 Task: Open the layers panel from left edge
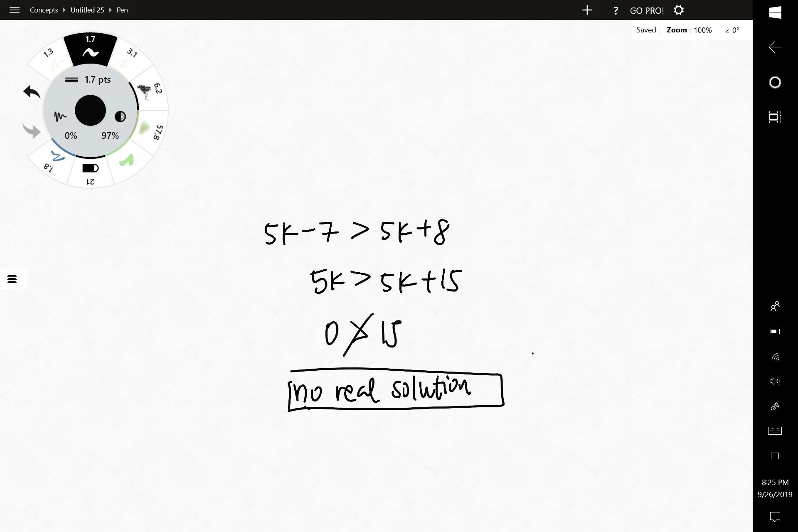tap(12, 279)
